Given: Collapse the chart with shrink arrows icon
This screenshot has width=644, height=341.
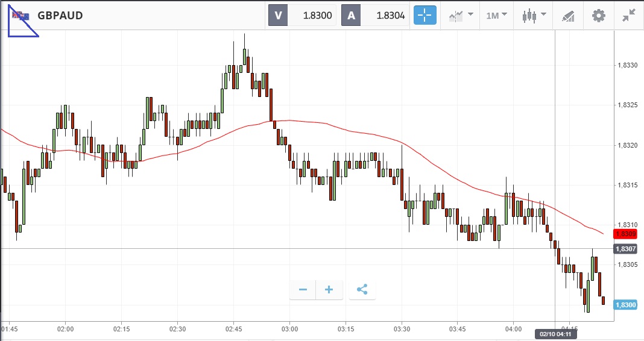Looking at the screenshot, I should (629, 16).
